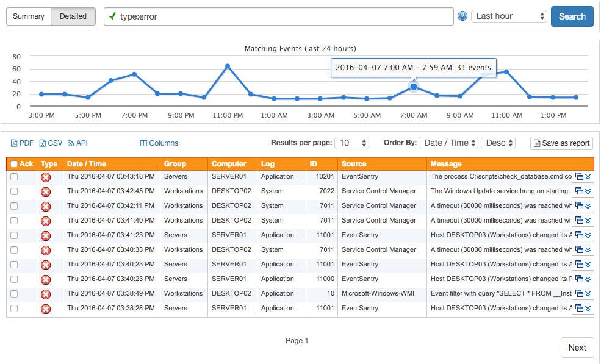Open details window icon for 03:41:40 PM event
The image size is (601, 364).
pos(579,220)
